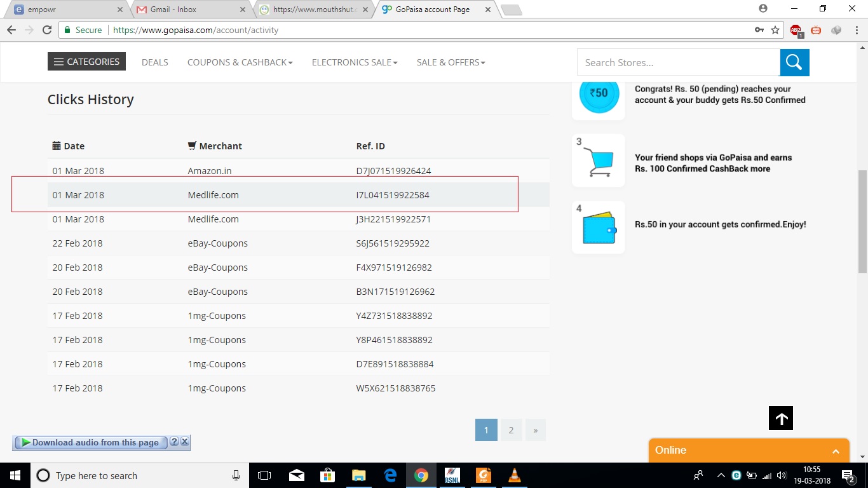
Task: Bookmark this page with star icon
Action: [x=775, y=30]
